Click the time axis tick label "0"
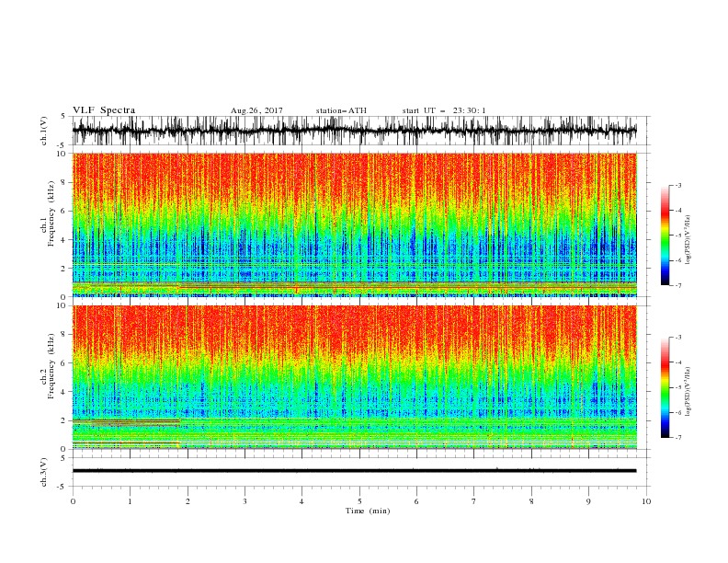728x563 pixels. [73, 501]
